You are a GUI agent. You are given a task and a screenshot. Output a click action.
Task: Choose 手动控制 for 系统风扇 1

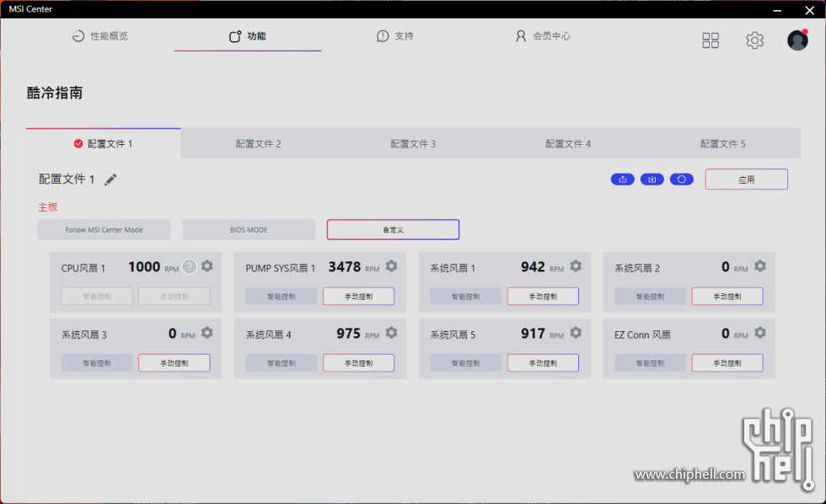(543, 297)
